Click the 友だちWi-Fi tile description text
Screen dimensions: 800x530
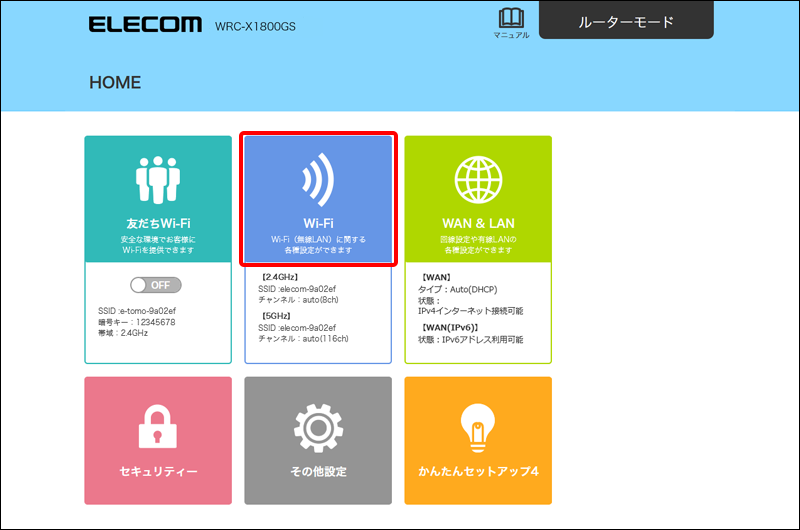(158, 244)
